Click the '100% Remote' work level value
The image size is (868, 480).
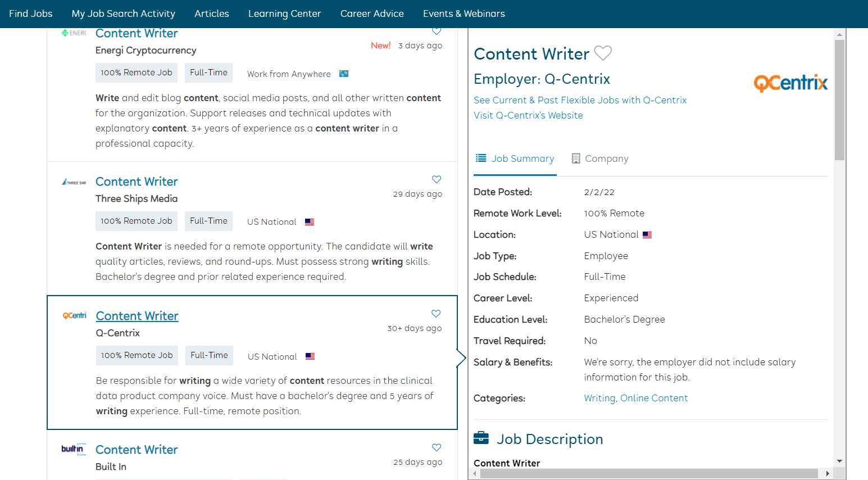[x=614, y=214]
